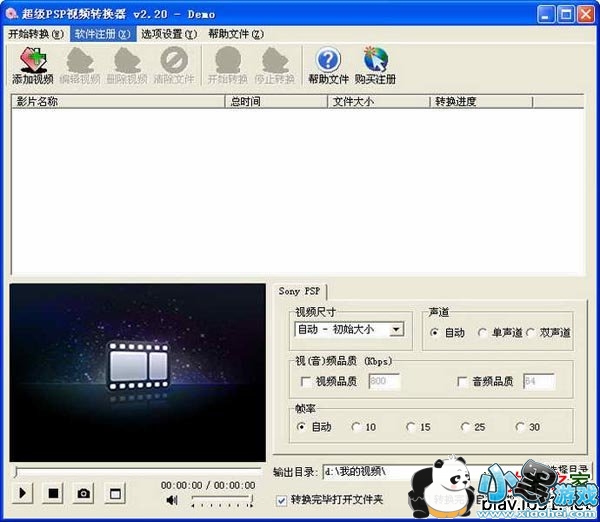The height and width of the screenshot is (522, 600).
Task: Click the video bitrate field showing 800
Action: pyautogui.click(x=384, y=381)
